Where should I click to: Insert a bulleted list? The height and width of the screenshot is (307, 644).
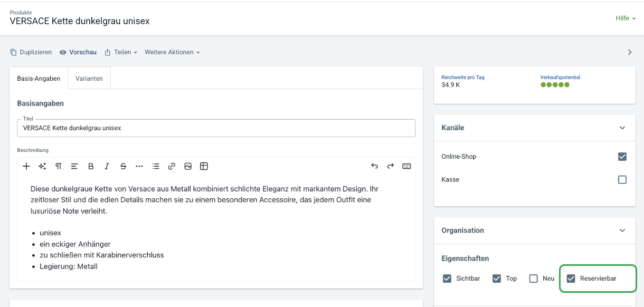(x=156, y=166)
